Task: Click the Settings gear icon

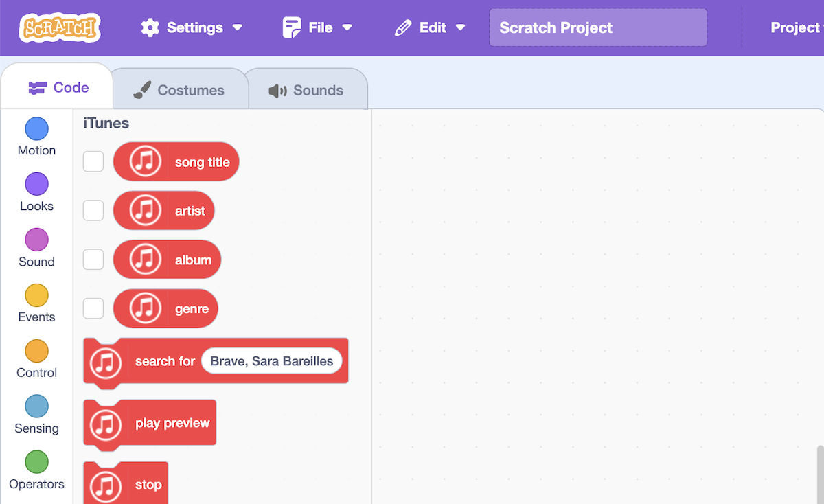Action: (x=150, y=27)
